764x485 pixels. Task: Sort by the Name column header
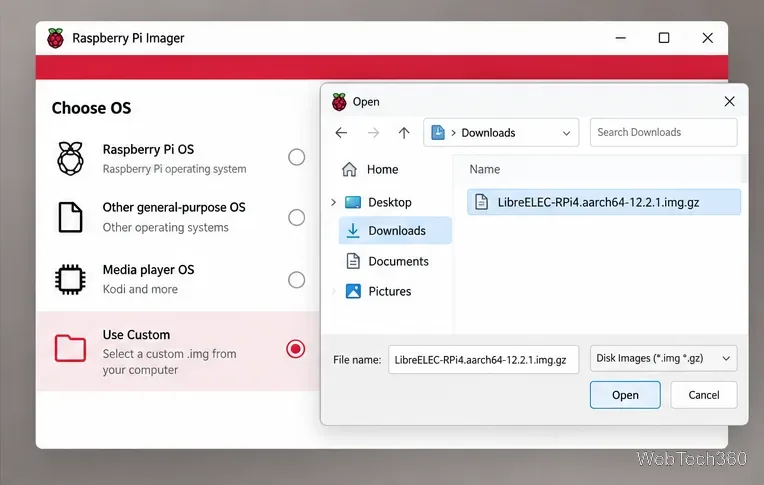[485, 169]
